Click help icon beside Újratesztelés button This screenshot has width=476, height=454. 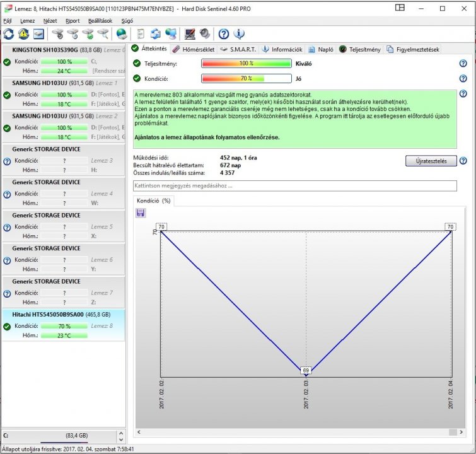coord(463,161)
